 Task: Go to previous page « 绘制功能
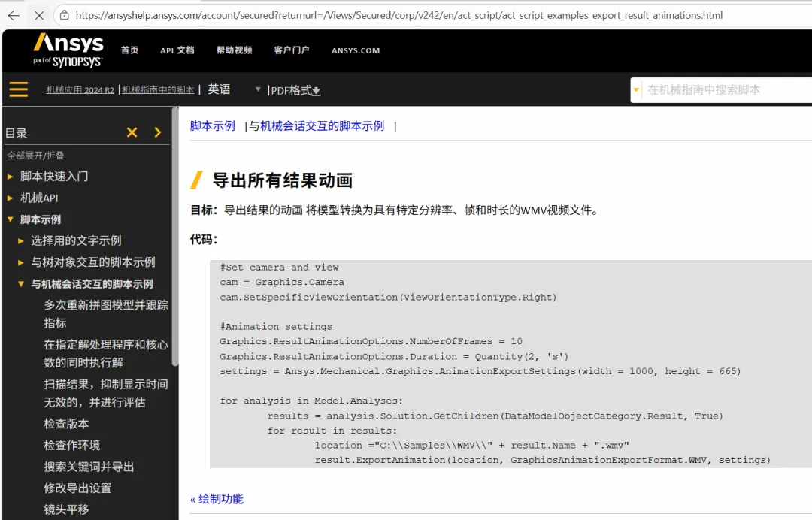pos(217,499)
